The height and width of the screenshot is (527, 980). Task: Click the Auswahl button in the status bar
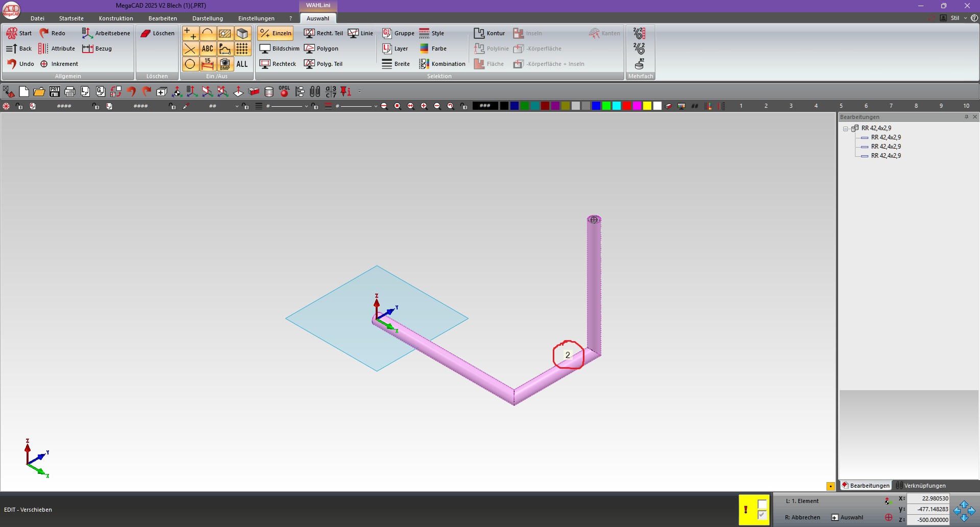pos(847,517)
